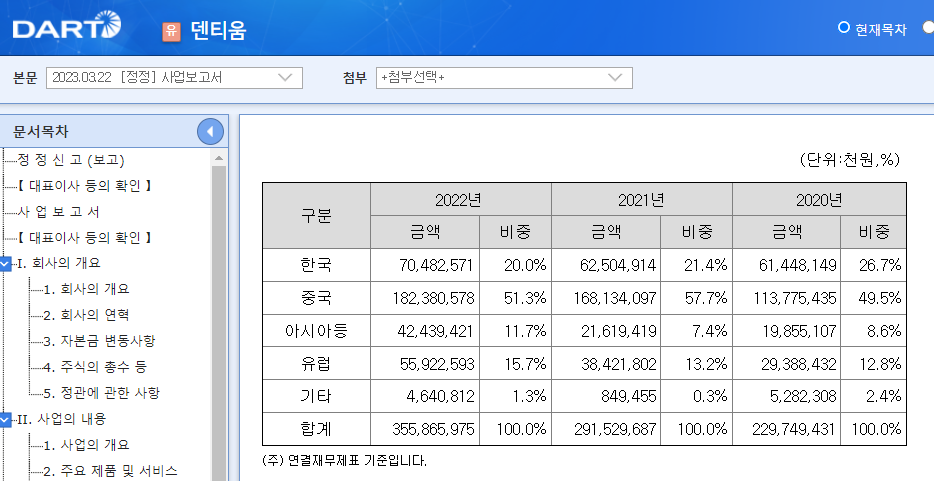This screenshot has height=481, width=934.
Task: Click the total 229,749,431 cell
Action: coord(794,429)
